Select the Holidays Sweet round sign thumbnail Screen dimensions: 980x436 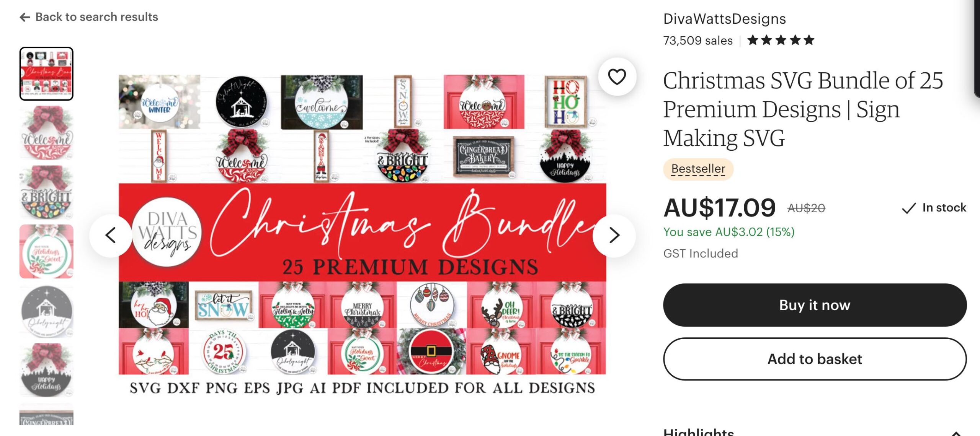46,251
